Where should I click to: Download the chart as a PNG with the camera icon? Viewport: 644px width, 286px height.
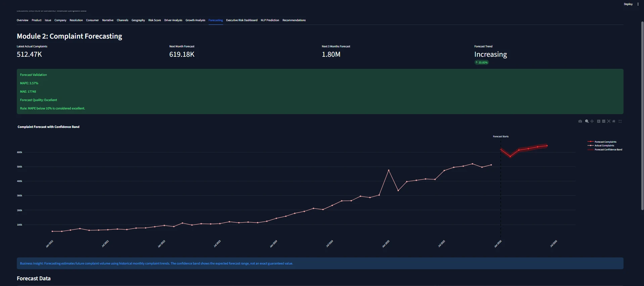click(x=580, y=121)
